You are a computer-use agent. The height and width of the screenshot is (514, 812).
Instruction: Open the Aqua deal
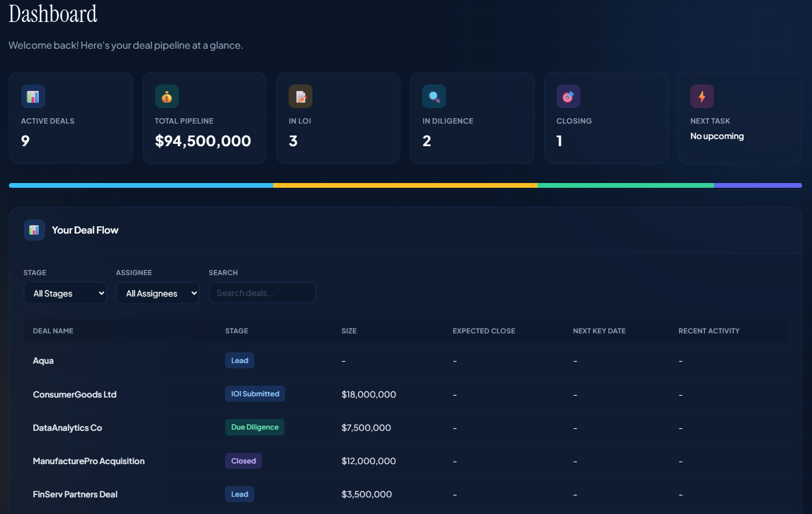coord(43,361)
